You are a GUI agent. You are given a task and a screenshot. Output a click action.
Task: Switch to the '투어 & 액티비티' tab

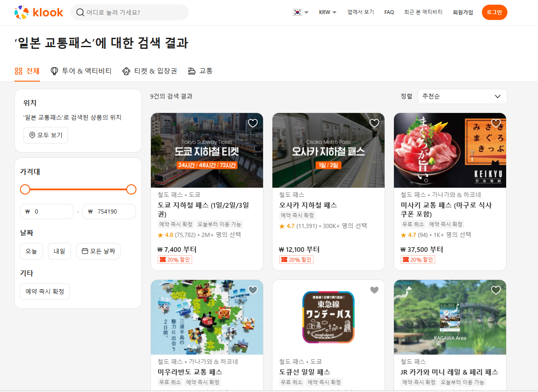81,71
